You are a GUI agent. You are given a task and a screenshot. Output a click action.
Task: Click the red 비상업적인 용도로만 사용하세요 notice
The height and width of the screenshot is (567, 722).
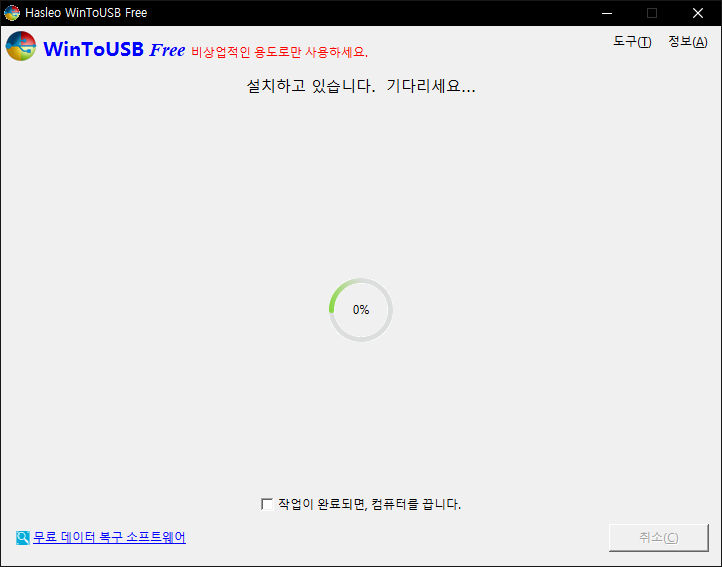279,52
